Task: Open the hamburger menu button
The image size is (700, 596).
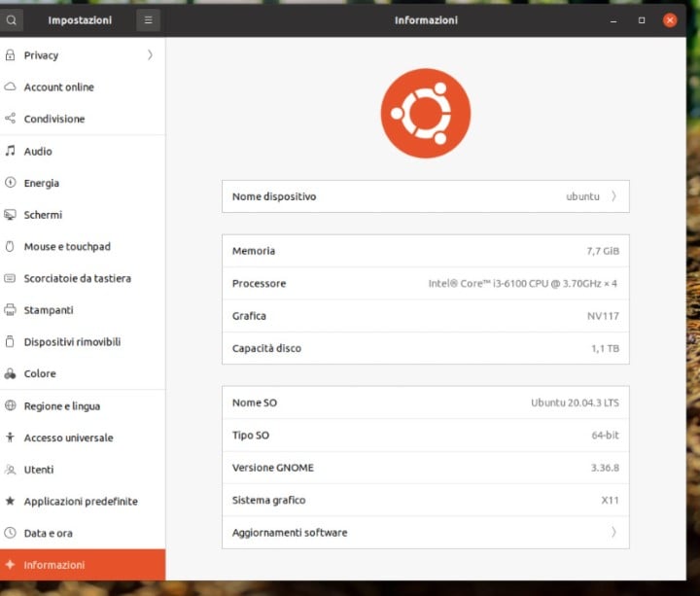Action: (148, 20)
